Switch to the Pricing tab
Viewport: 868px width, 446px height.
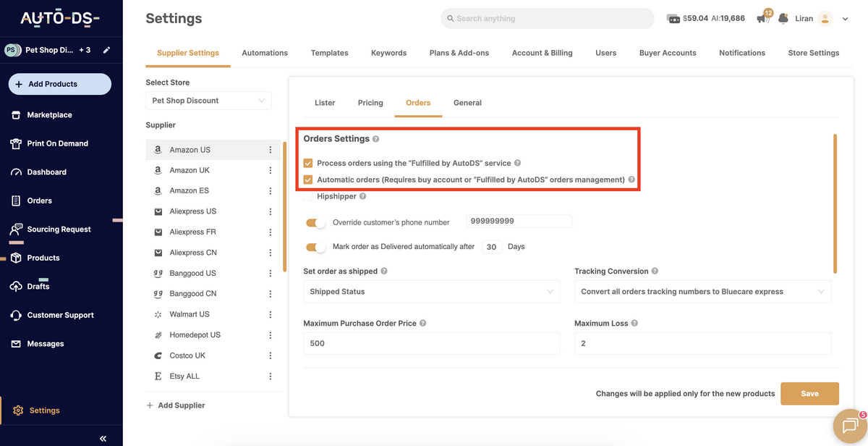pos(370,103)
